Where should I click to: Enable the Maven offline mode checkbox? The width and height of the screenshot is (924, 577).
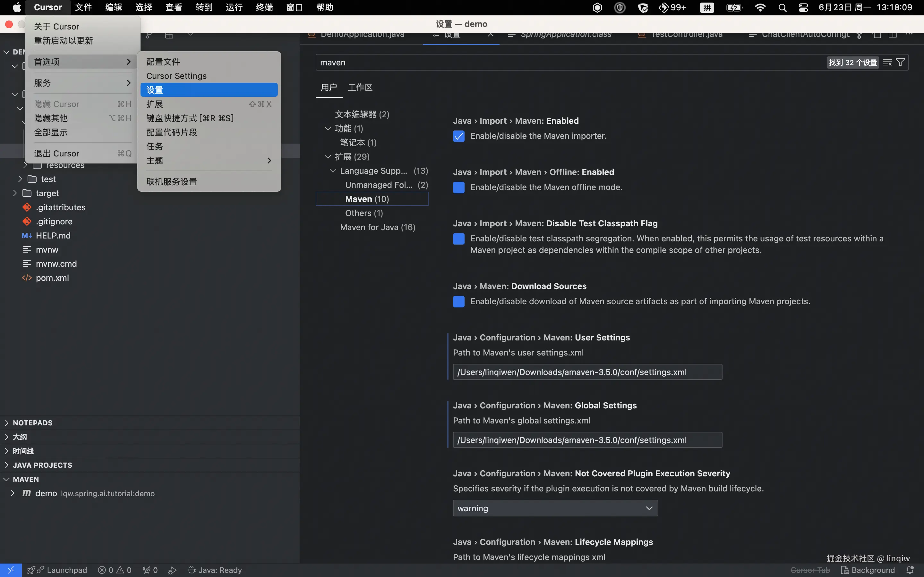pos(458,188)
